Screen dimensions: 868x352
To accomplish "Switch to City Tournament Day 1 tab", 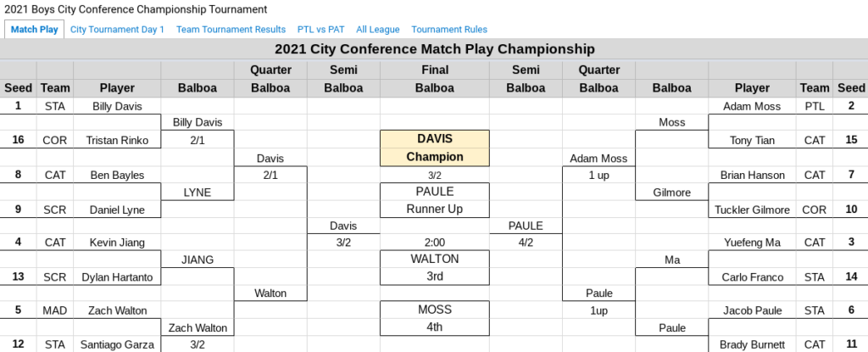I will (117, 30).
